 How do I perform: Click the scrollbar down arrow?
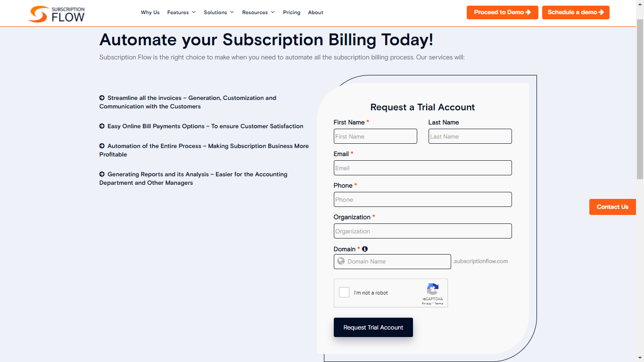[640, 358]
